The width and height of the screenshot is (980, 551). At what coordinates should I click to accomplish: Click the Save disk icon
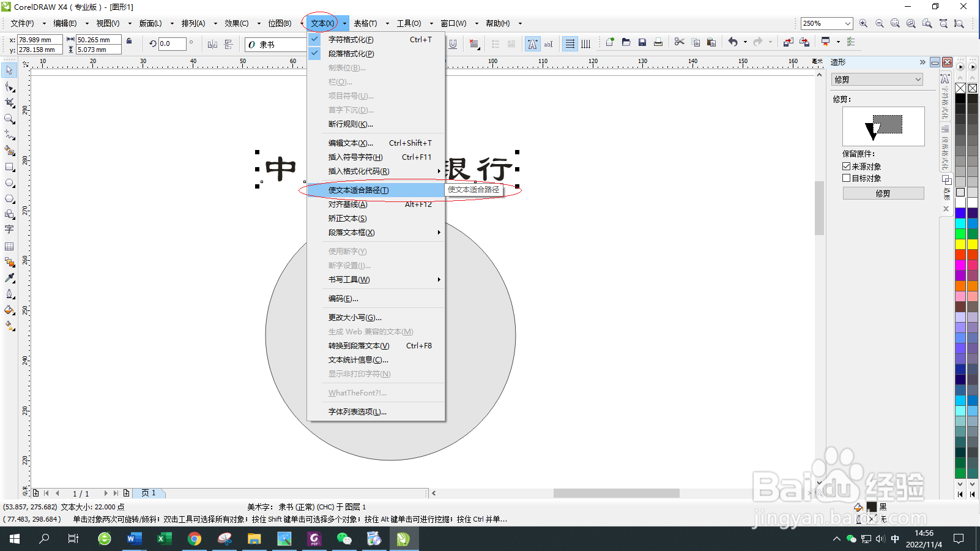(x=642, y=42)
